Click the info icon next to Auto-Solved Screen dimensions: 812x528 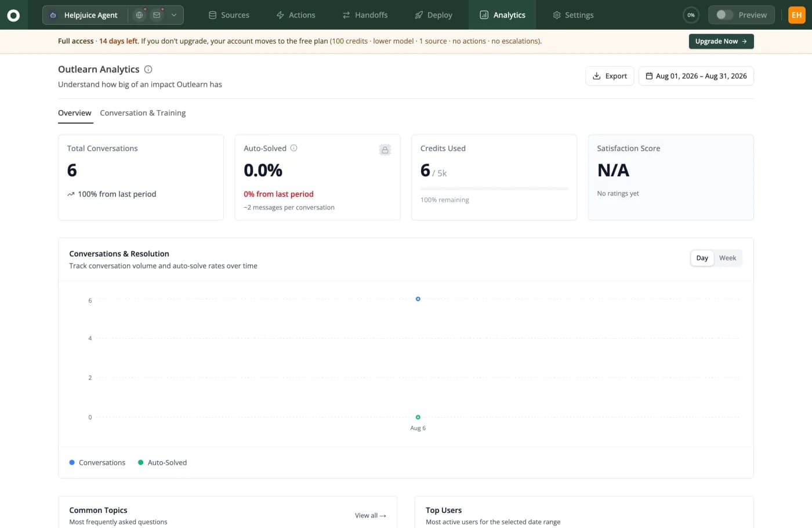pos(293,148)
